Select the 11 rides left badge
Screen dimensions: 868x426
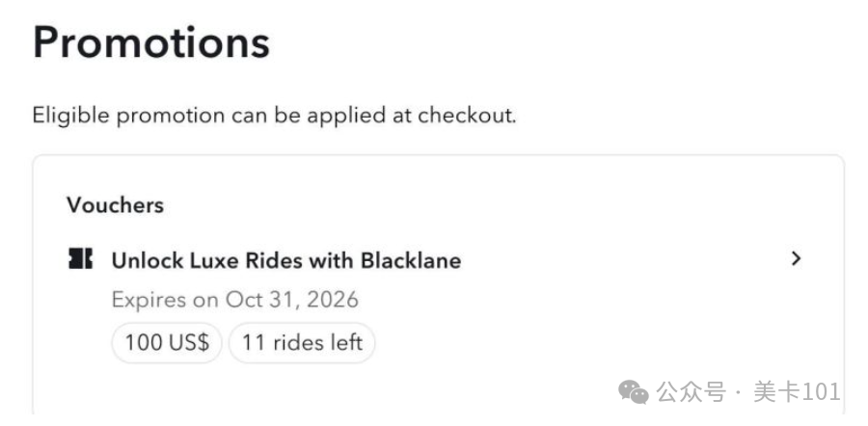click(302, 342)
